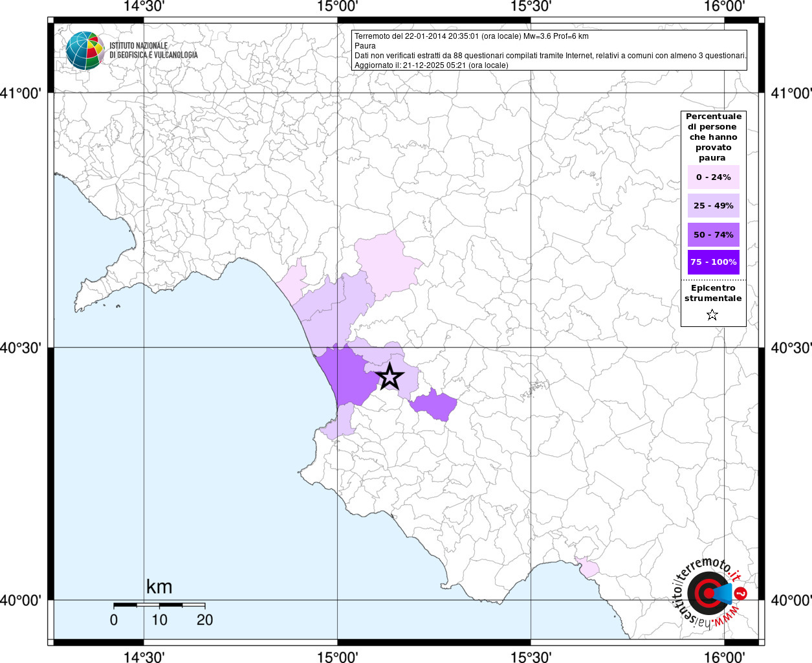Click the 'Epicentro strumentale' legend label
The height and width of the screenshot is (663, 812).
(713, 293)
